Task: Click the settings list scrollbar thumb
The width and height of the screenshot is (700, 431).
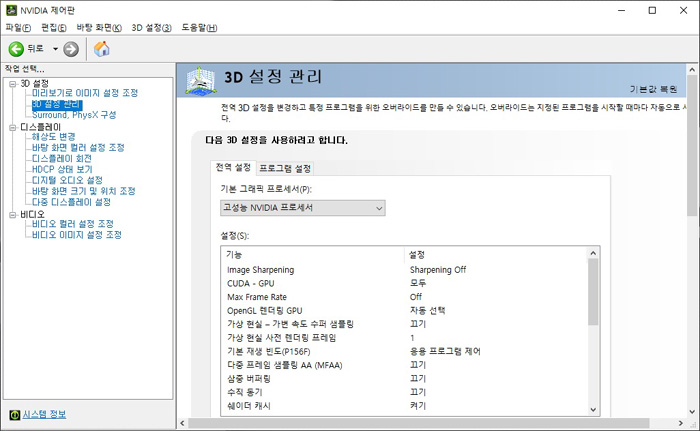Action: pos(593,292)
